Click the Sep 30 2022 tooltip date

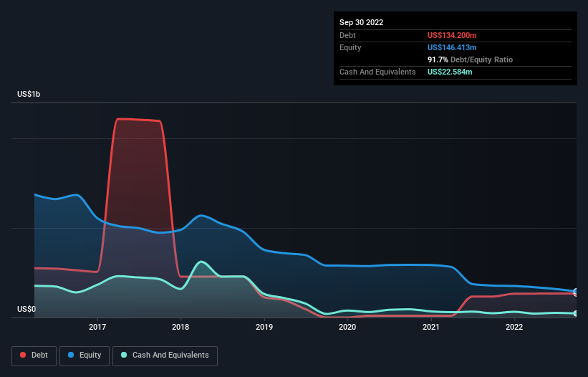click(361, 22)
